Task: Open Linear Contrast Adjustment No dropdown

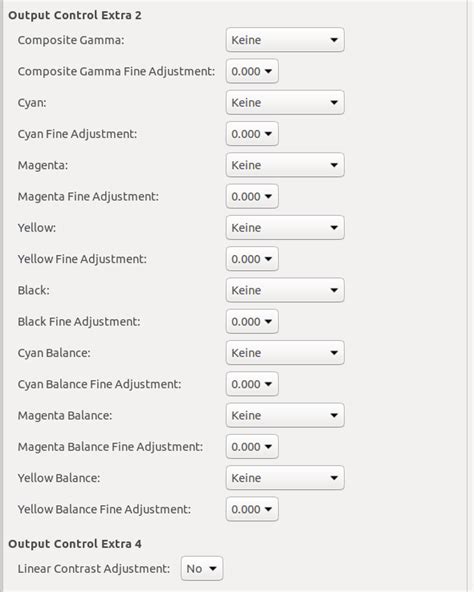Action: click(202, 569)
